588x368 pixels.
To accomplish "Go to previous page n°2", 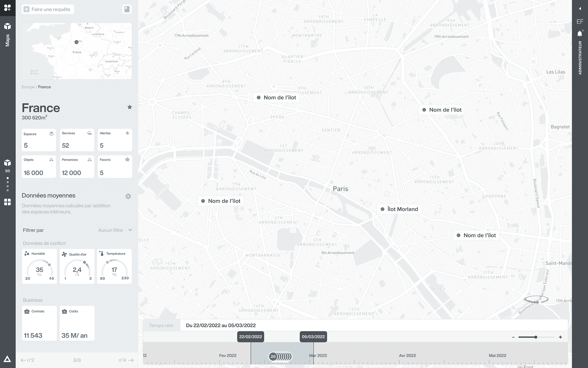I will (28, 360).
